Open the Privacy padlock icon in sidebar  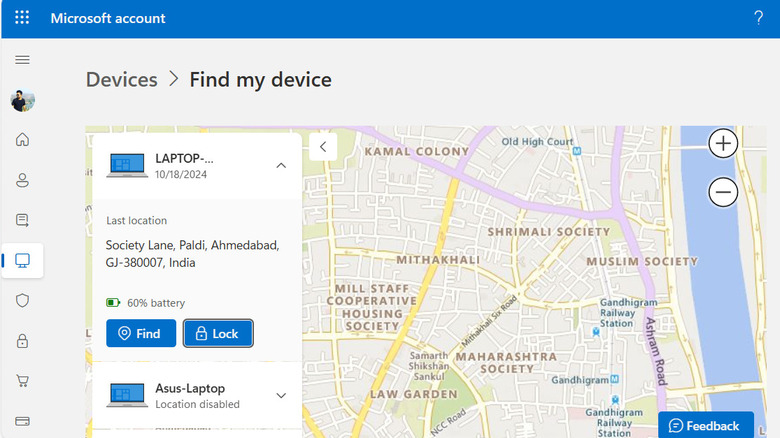coord(22,341)
